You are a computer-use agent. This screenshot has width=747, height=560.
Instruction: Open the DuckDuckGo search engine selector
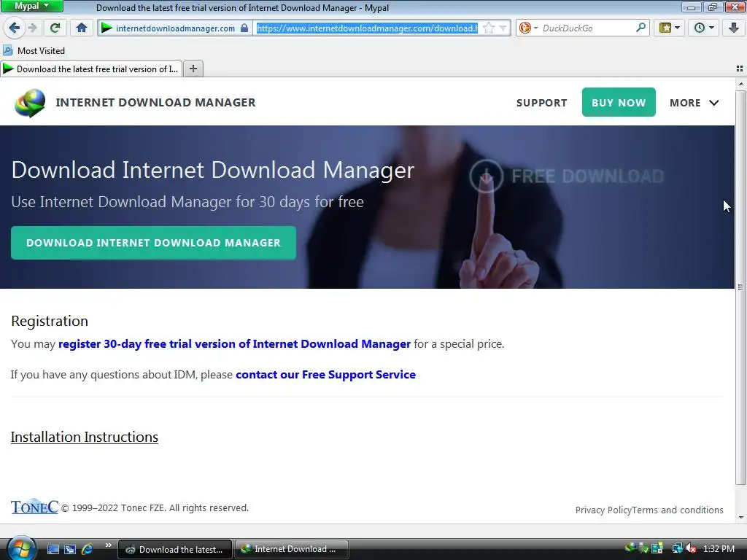tap(528, 28)
